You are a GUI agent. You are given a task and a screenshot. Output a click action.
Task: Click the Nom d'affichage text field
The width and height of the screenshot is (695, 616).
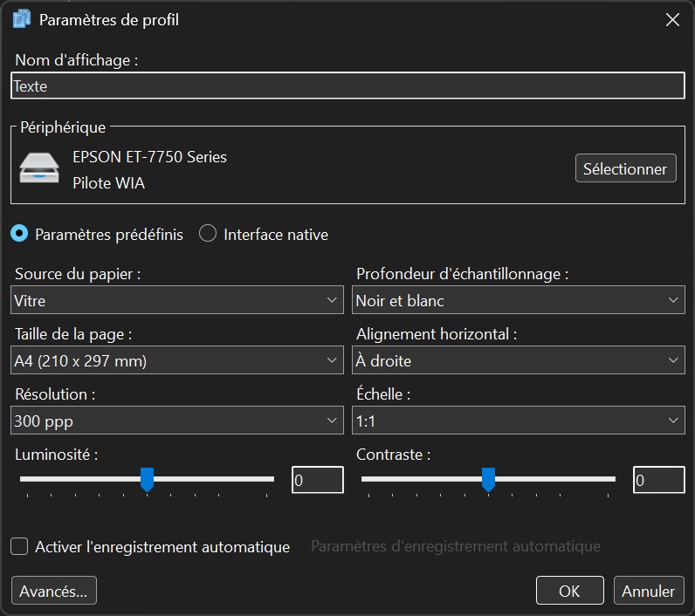(347, 86)
